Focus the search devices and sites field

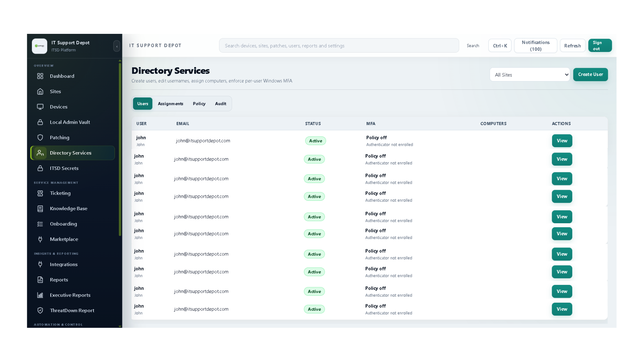(x=339, y=46)
